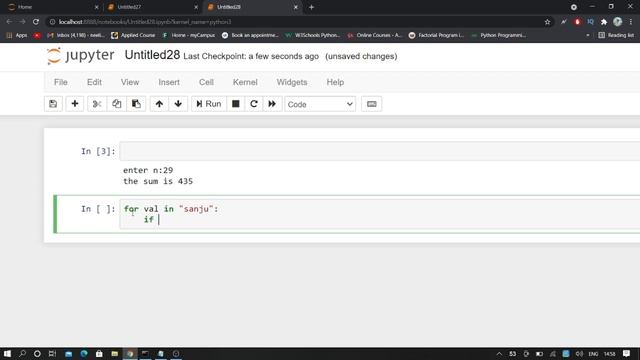Image resolution: width=640 pixels, height=360 pixels.
Task: Interrupt the kernel with stop icon
Action: tap(236, 104)
